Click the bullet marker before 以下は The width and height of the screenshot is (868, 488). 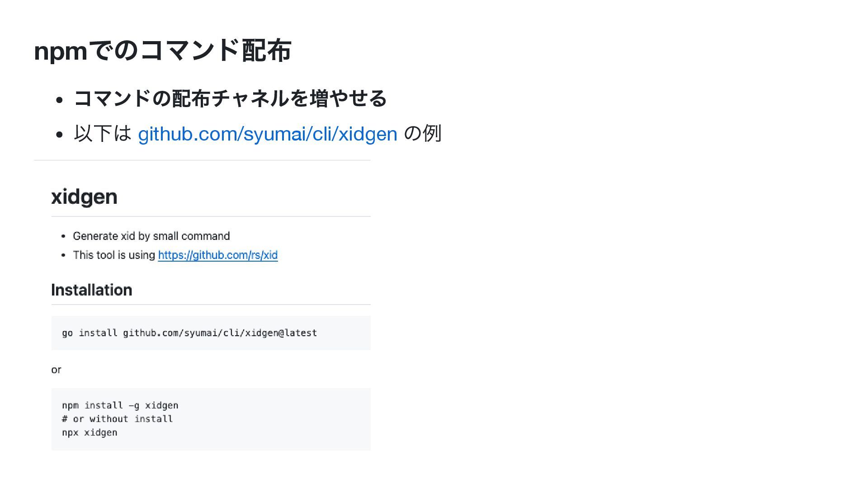tap(59, 135)
